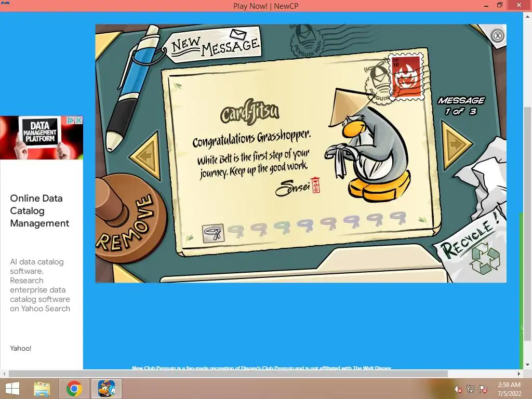Click the network tray icon
The width and height of the screenshot is (532, 399).
click(x=471, y=389)
